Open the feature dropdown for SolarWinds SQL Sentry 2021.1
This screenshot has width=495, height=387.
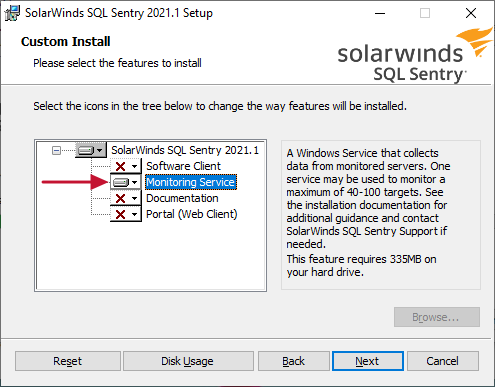click(91, 150)
